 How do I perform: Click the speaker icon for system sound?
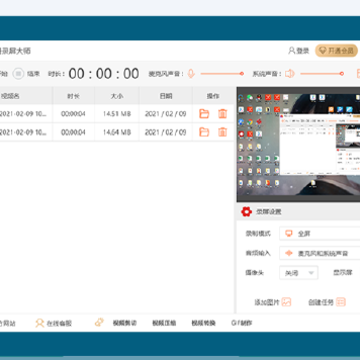290,74
